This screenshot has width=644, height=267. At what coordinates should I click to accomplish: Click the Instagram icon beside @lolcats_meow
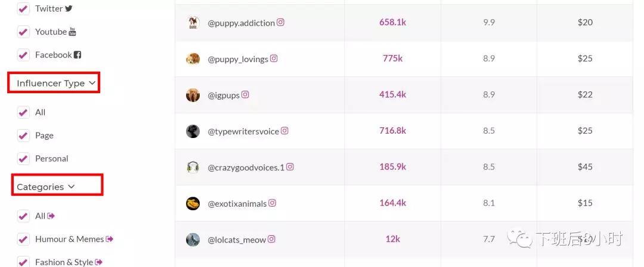coord(271,239)
